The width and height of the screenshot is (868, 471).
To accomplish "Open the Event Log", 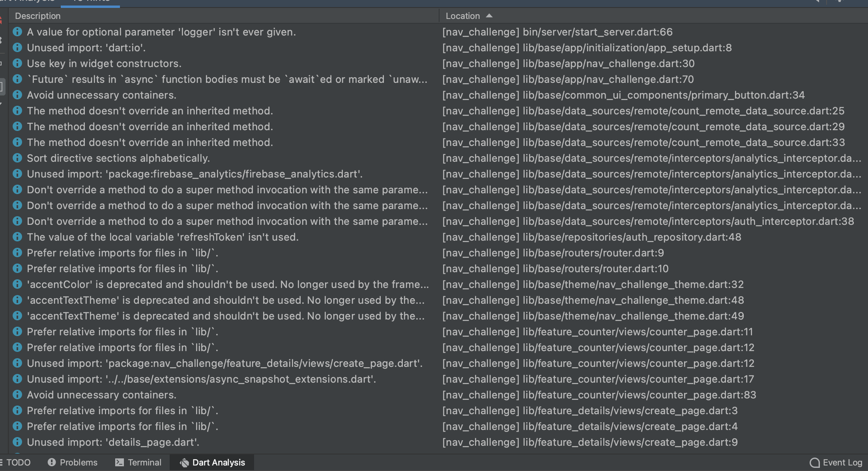I will tap(842, 462).
